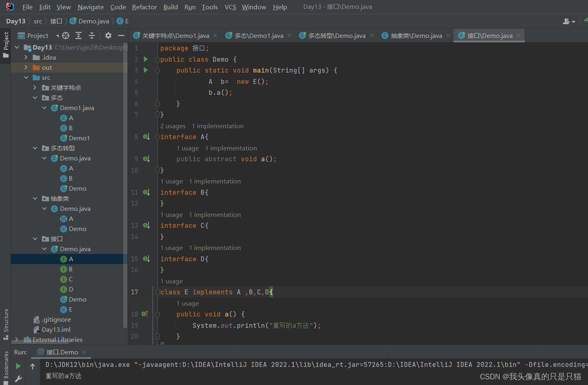Collapse Demo1.java under 多态
This screenshot has height=385, width=588.
[44, 108]
